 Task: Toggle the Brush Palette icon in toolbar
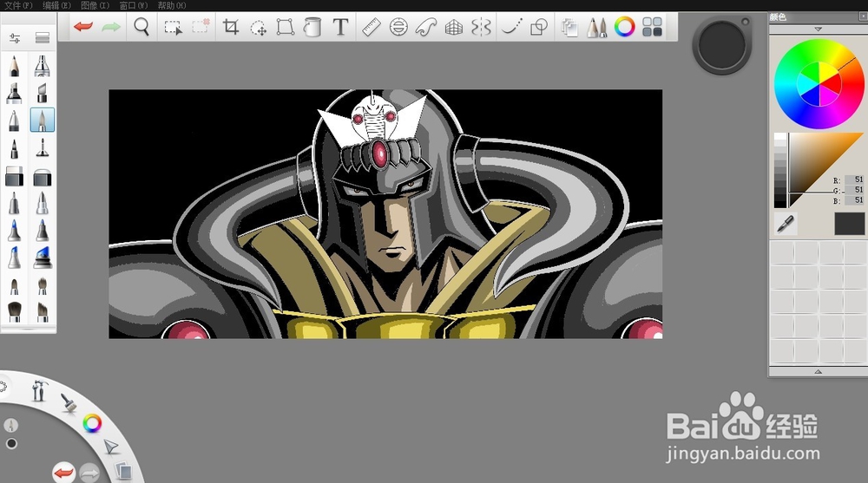(597, 27)
